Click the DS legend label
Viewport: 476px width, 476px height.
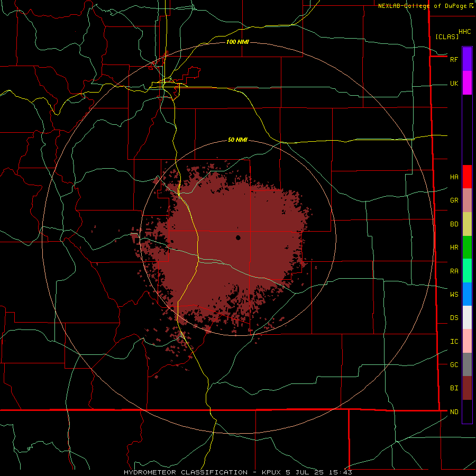pos(454,318)
